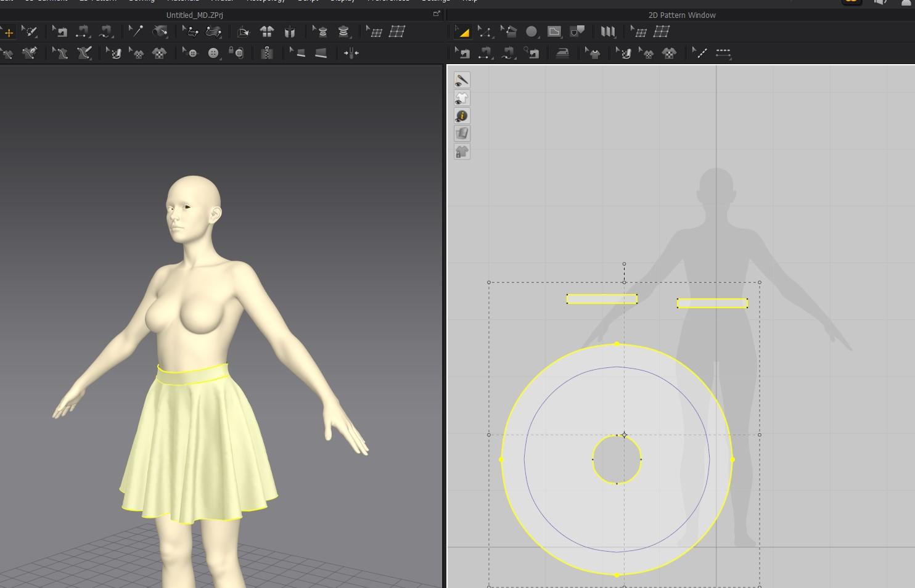Activate the Fold Arrangement shirt icon in 3D toolbar
This screenshot has height=588, width=915.
coord(267,32)
